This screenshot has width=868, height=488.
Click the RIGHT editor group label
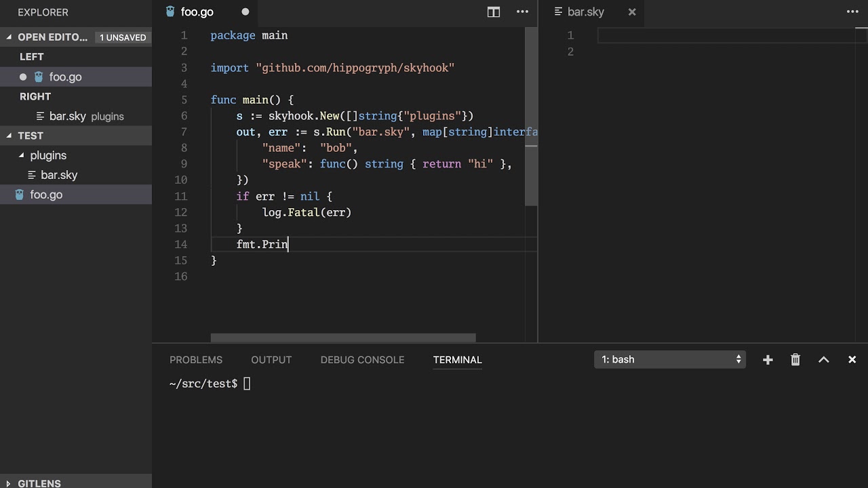35,96
